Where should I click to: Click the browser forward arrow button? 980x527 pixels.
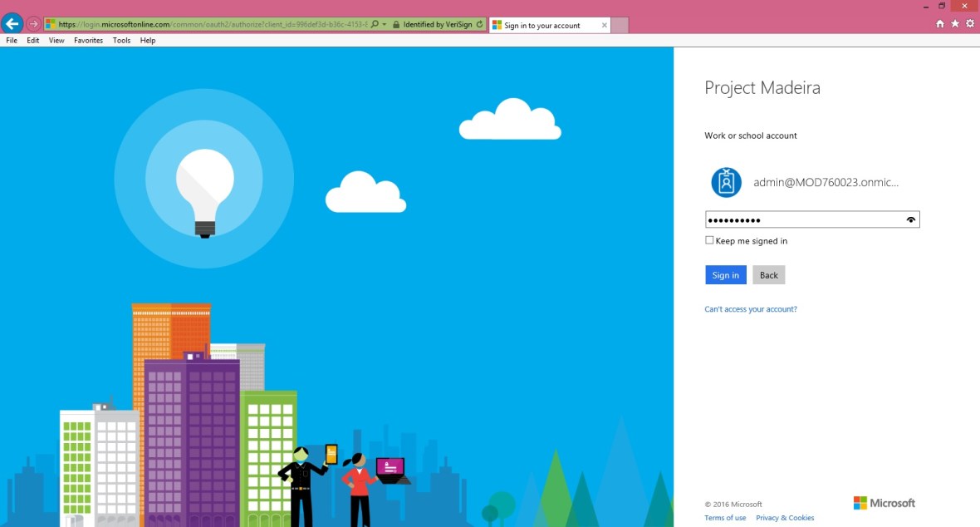[x=33, y=24]
